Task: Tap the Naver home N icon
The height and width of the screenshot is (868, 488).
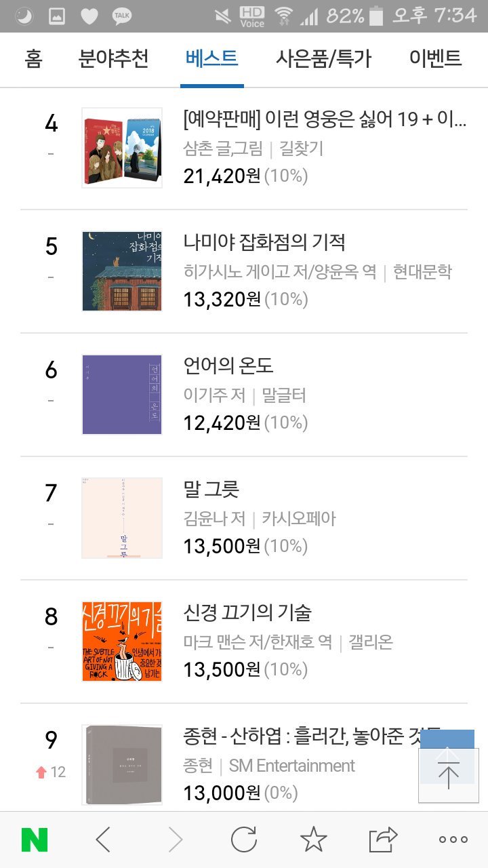Action: coord(35,841)
